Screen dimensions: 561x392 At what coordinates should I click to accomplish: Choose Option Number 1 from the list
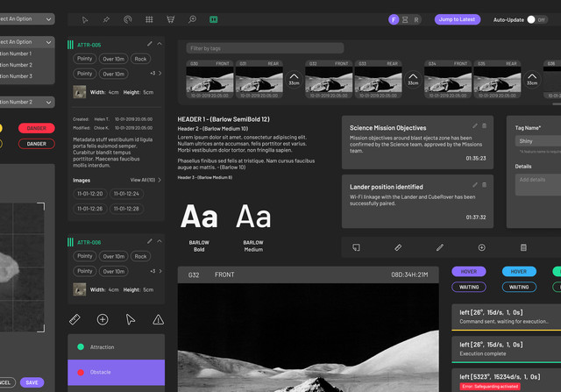click(25, 53)
